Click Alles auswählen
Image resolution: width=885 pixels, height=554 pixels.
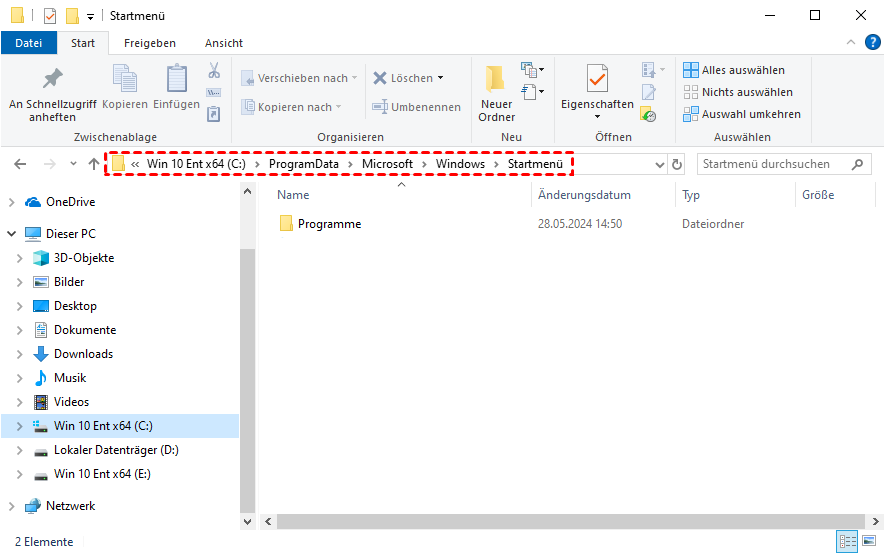tap(734, 70)
